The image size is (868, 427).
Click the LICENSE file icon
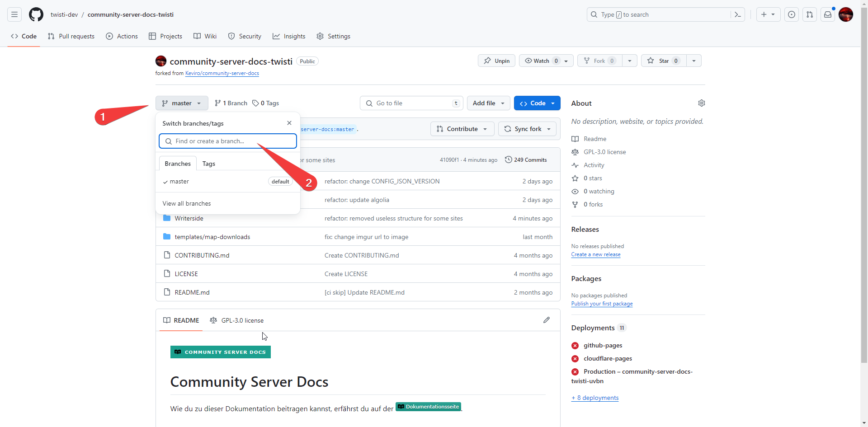point(167,274)
